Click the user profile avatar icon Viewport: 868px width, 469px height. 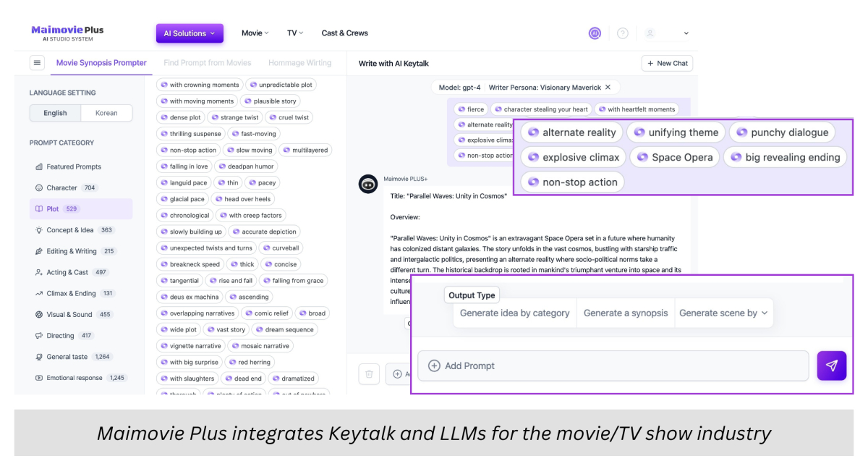click(x=650, y=33)
